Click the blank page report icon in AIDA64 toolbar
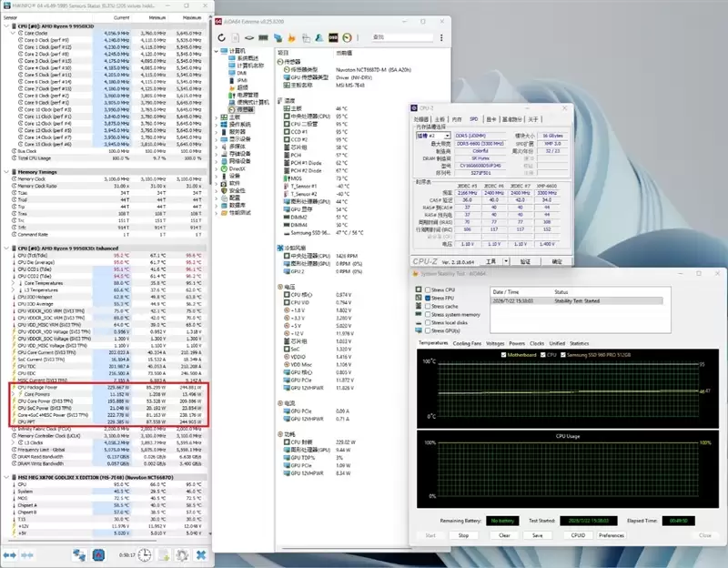This screenshot has width=728, height=568. pyautogui.click(x=236, y=37)
